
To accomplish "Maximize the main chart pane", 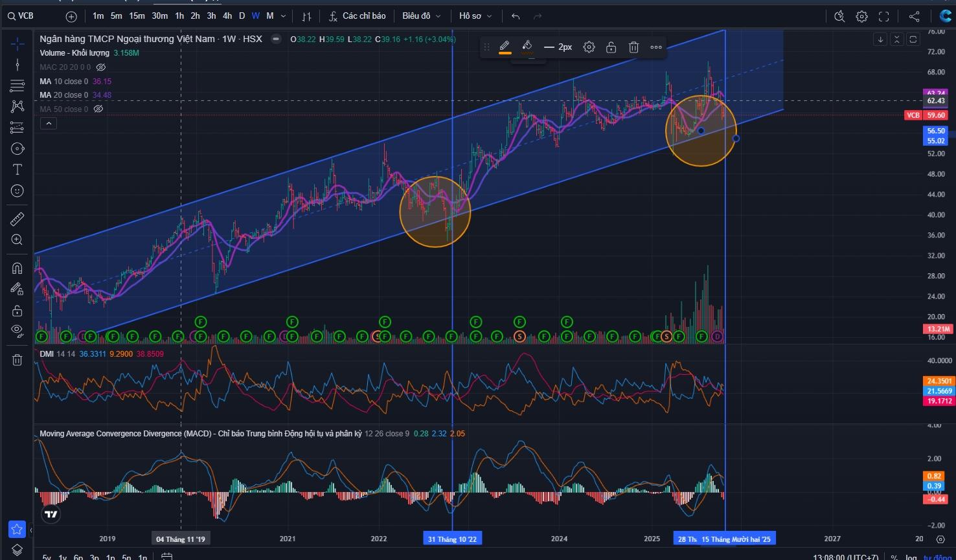I will [x=913, y=39].
